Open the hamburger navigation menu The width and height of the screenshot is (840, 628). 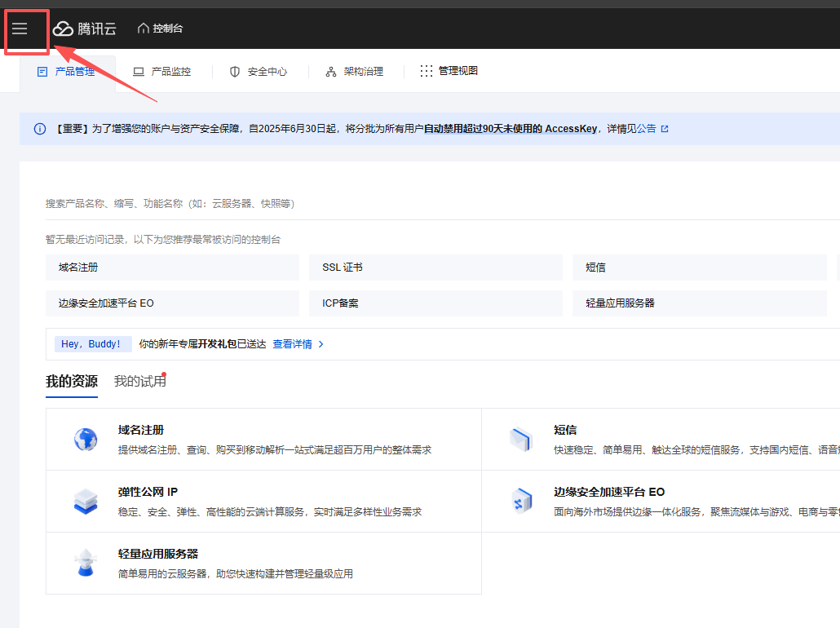[20, 29]
